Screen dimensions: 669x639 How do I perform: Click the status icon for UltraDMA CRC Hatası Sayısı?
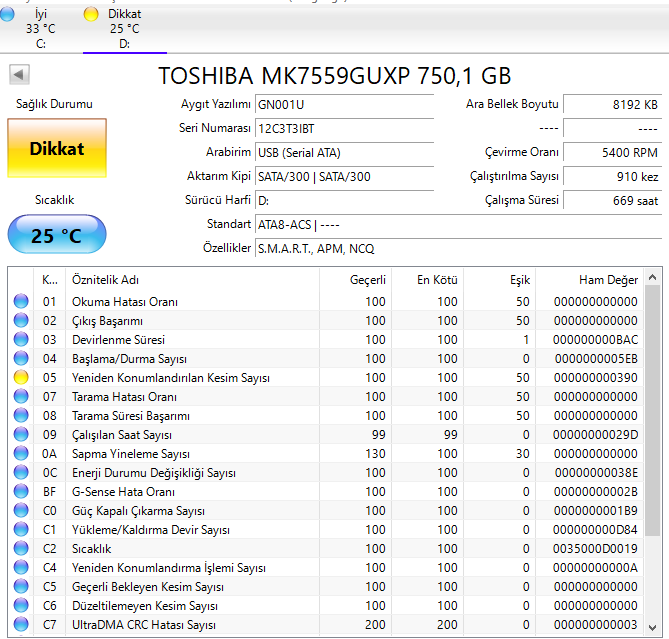(20, 625)
